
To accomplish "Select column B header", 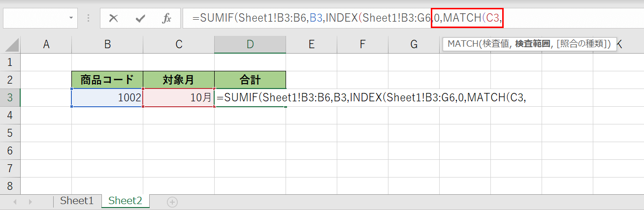I will pyautogui.click(x=107, y=44).
